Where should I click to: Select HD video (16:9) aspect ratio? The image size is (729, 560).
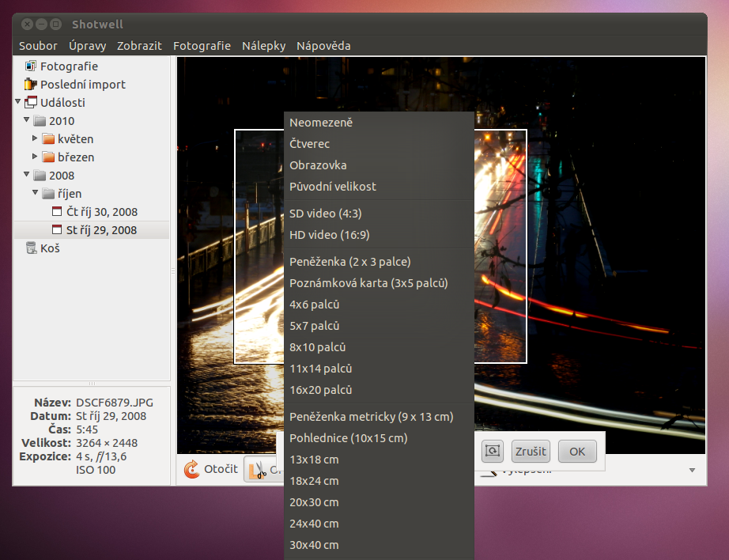coord(330,235)
